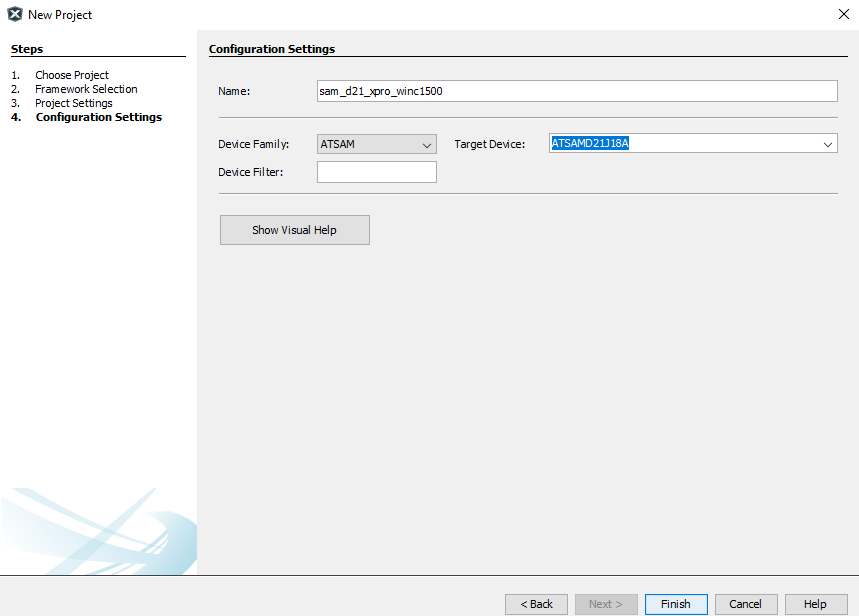Viewport: 859px width, 616px height.
Task: Click the highlighted ATSAMD21J18A device text
Action: point(590,144)
